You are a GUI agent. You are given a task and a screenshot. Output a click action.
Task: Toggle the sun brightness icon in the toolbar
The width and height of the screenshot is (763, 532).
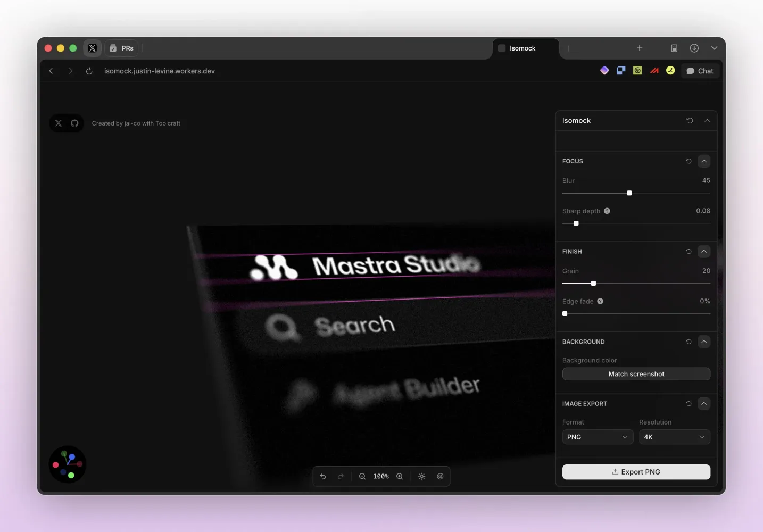[x=422, y=476]
